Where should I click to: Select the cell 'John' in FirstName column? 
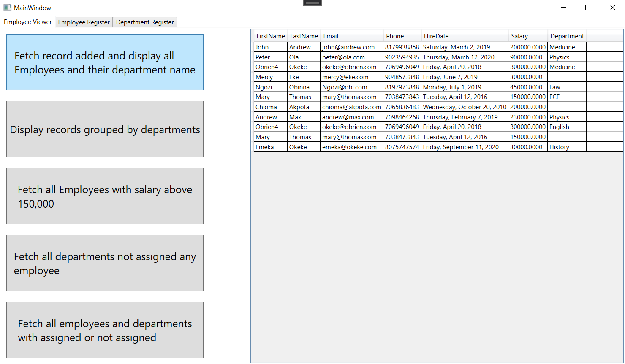[270, 47]
